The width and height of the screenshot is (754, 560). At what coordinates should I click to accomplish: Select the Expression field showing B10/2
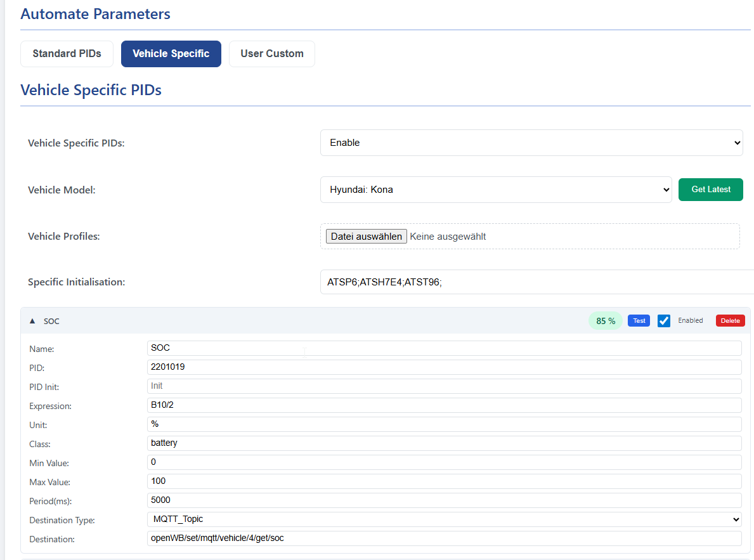tap(444, 405)
